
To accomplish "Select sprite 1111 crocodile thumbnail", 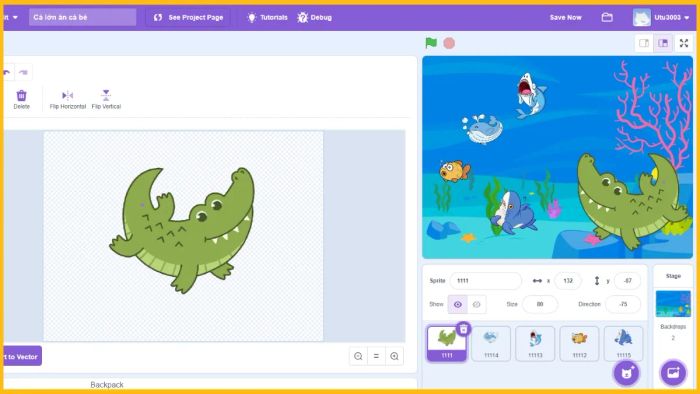I will (446, 343).
